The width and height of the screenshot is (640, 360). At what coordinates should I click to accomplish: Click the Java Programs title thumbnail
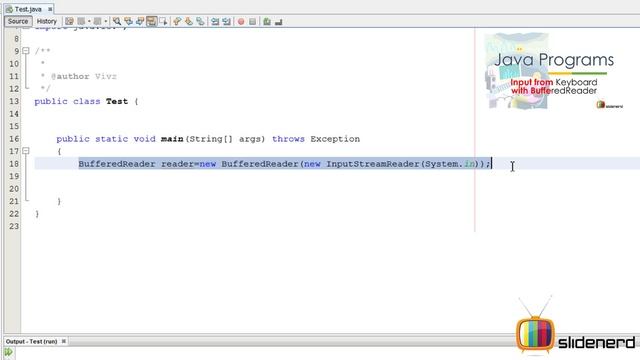pos(554,71)
